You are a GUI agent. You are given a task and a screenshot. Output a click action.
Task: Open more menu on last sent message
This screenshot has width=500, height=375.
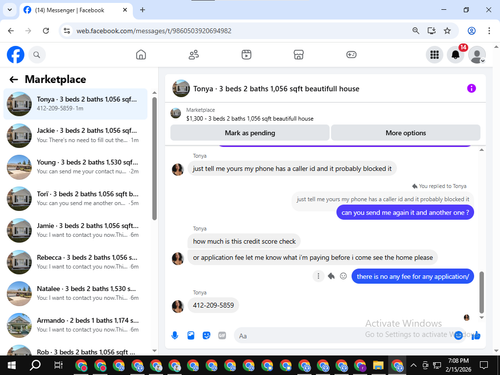[x=318, y=276]
